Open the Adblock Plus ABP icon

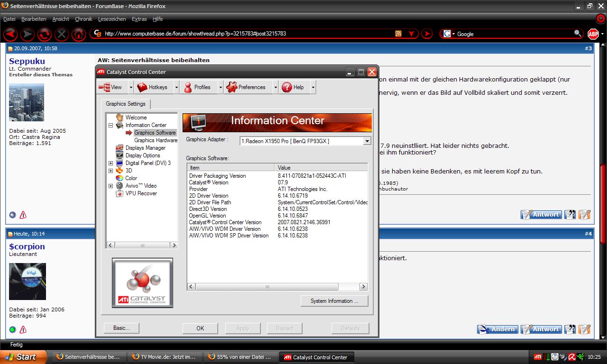(x=593, y=34)
